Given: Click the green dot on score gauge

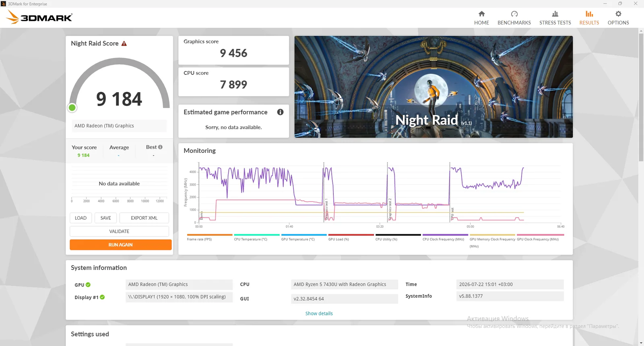Looking at the screenshot, I should (x=72, y=107).
